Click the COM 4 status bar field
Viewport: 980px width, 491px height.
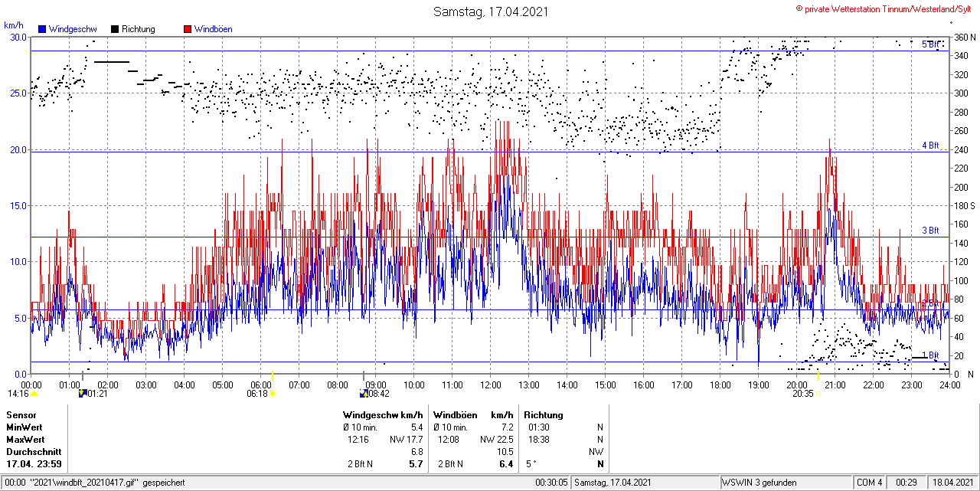[870, 483]
